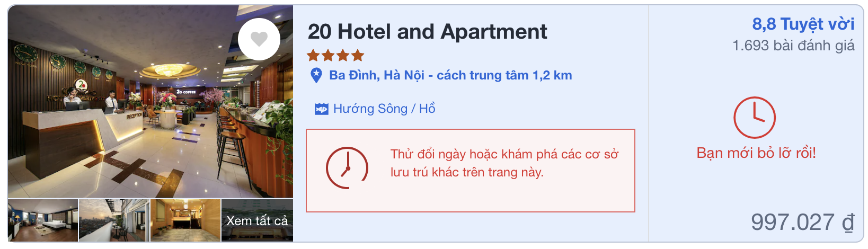Toggle the heart favorite icon on photo
Viewport: 868px width, 249px height.
(259, 39)
